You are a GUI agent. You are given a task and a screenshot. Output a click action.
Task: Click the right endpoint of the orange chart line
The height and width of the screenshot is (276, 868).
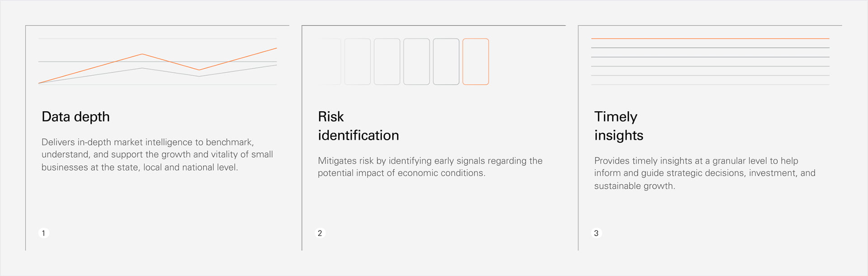coord(276,48)
